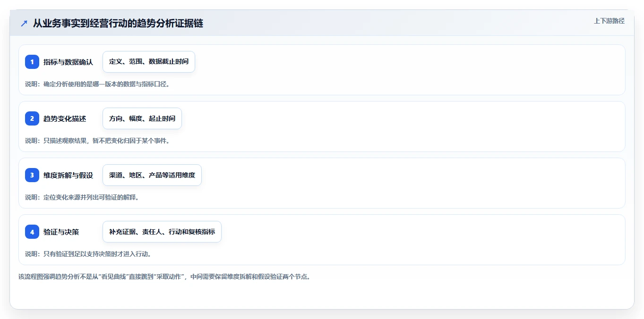Click the note 只有验证到足以支持决策时才进入行动
The height and width of the screenshot is (319, 644).
point(88,254)
